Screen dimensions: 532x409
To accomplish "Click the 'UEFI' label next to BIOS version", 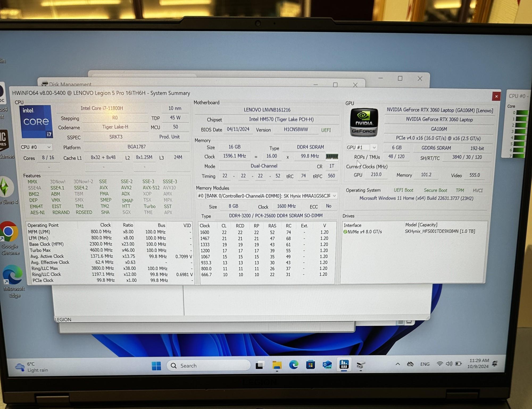I will tap(326, 130).
